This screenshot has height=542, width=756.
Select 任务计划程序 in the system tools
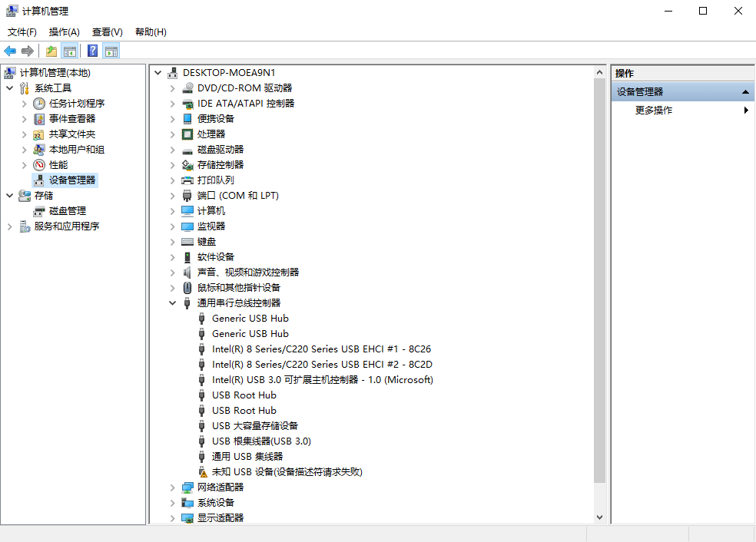(77, 104)
